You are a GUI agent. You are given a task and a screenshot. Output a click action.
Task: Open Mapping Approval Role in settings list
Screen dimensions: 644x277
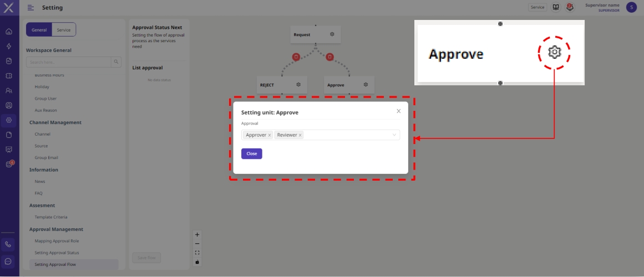[x=57, y=241]
